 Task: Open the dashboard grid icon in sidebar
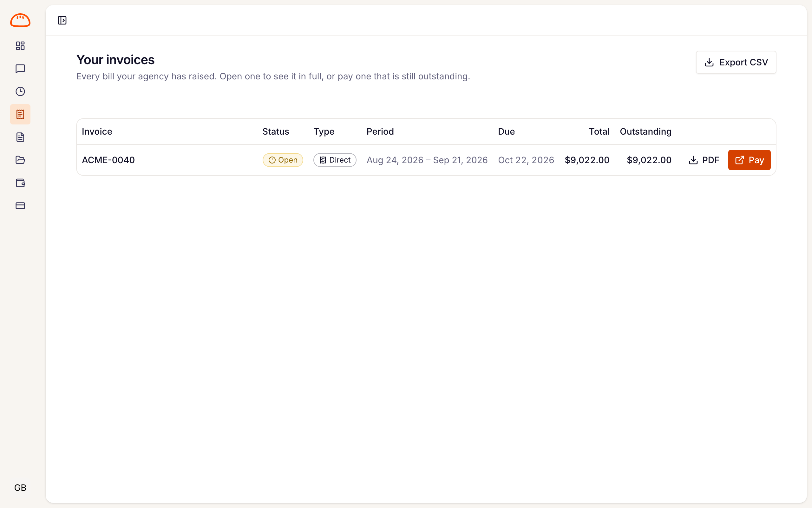(x=20, y=46)
